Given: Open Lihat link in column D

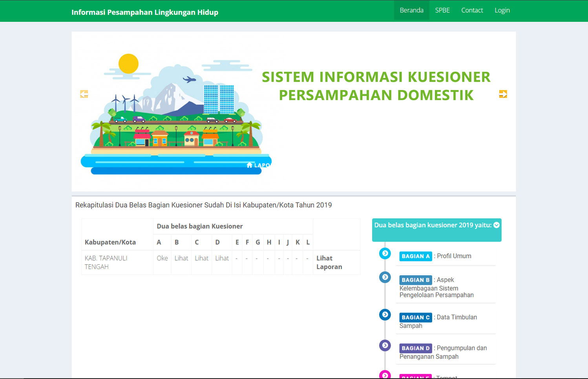Looking at the screenshot, I should point(222,258).
